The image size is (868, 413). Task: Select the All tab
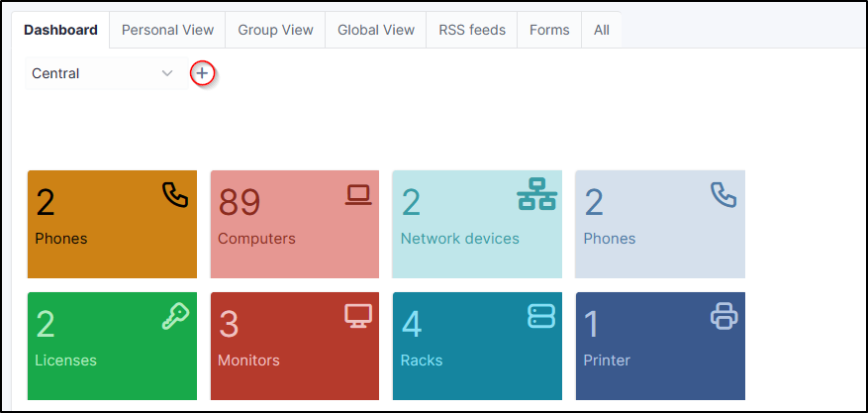(601, 30)
